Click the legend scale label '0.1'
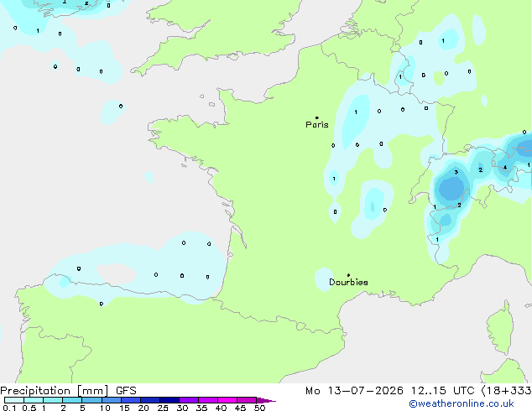 9,408
